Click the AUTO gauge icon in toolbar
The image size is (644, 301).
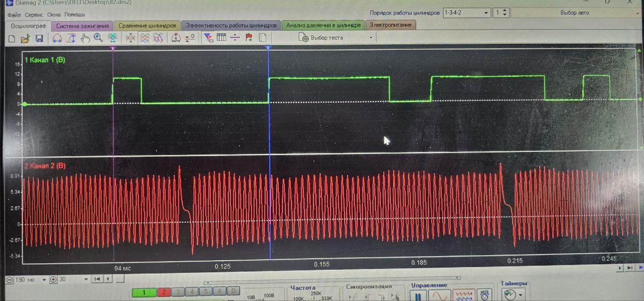click(x=176, y=38)
